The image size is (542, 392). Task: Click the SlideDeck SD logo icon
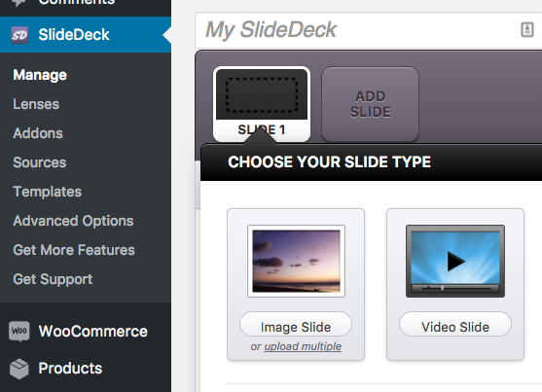tap(19, 35)
